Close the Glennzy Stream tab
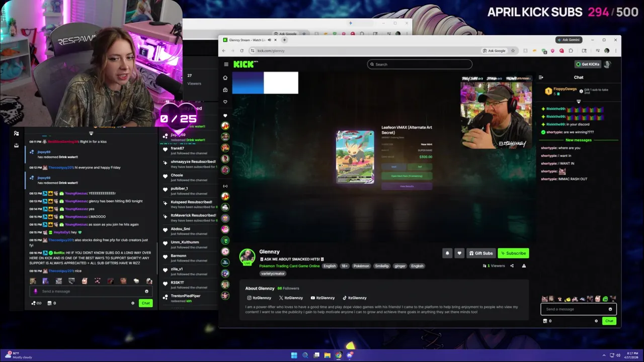 [275, 40]
